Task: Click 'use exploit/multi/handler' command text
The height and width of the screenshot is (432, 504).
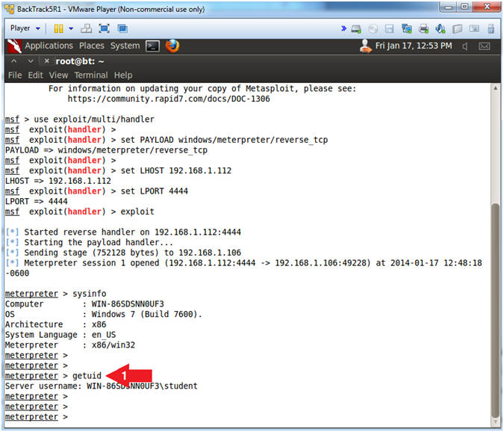Action: 94,120
